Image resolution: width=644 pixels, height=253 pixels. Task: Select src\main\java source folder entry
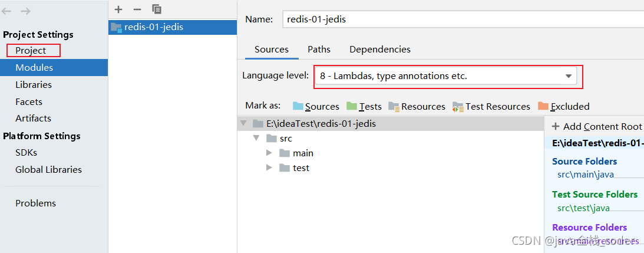(x=585, y=175)
